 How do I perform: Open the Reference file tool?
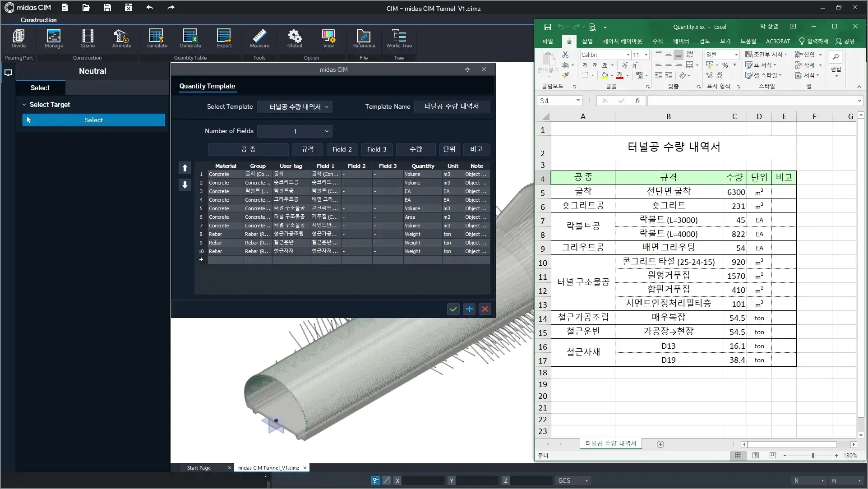[x=364, y=38]
